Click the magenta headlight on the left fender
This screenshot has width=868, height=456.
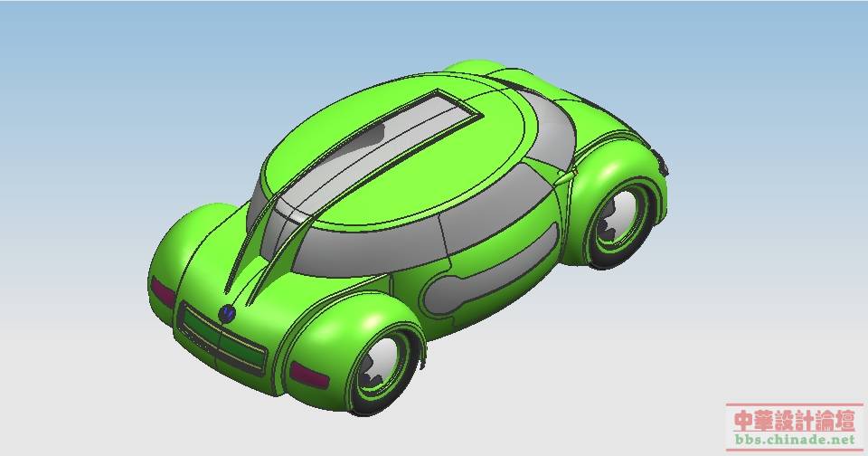[164, 293]
